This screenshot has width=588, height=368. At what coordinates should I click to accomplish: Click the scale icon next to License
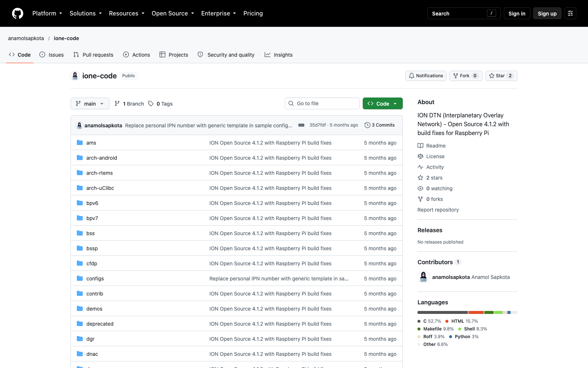(x=420, y=156)
